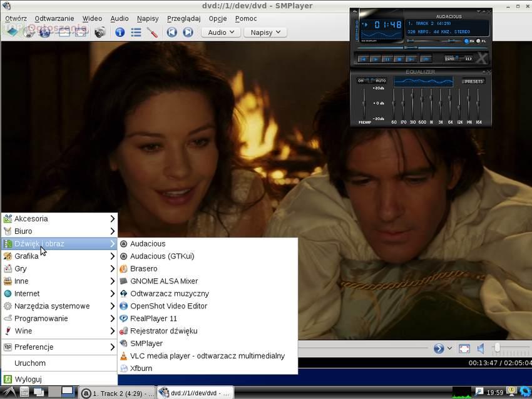Click the fullscreen icon in SMPlayer controls
532x399 pixels.
464,348
